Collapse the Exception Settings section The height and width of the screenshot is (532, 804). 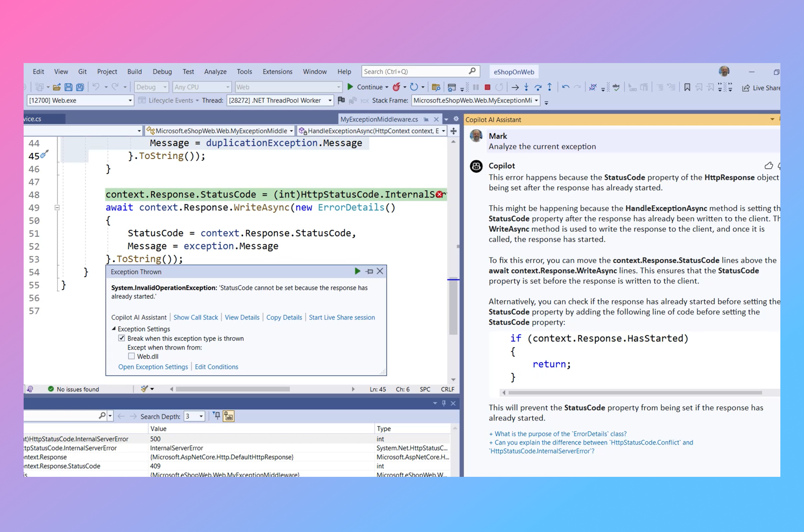coord(114,328)
